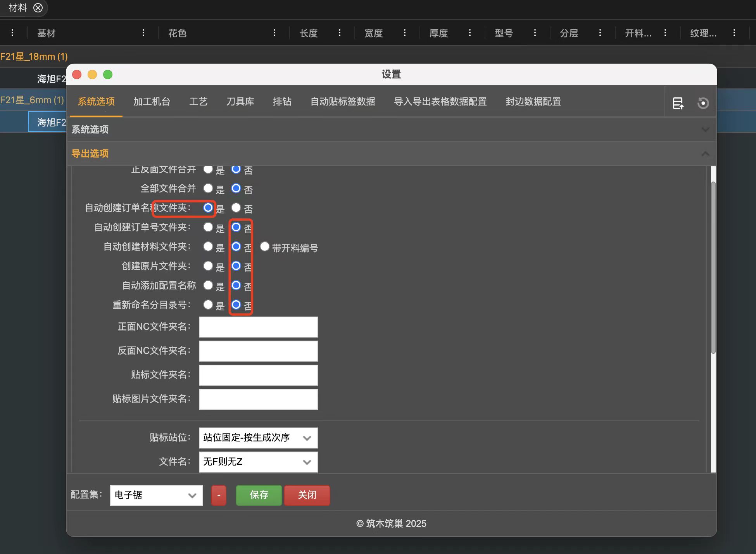Switch to the 封边数据配置 tab
Screen dimensions: 756x554
533,102
